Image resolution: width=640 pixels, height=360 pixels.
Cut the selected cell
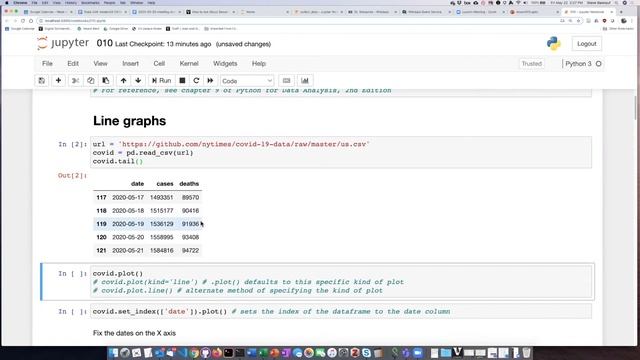click(x=76, y=80)
